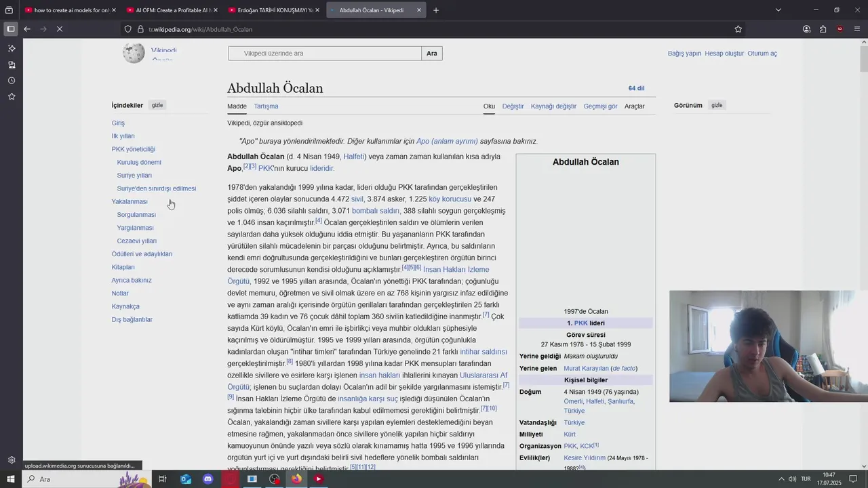This screenshot has height=488, width=868.
Task: Click the Windows taskbar search box
Action: coord(71,479)
